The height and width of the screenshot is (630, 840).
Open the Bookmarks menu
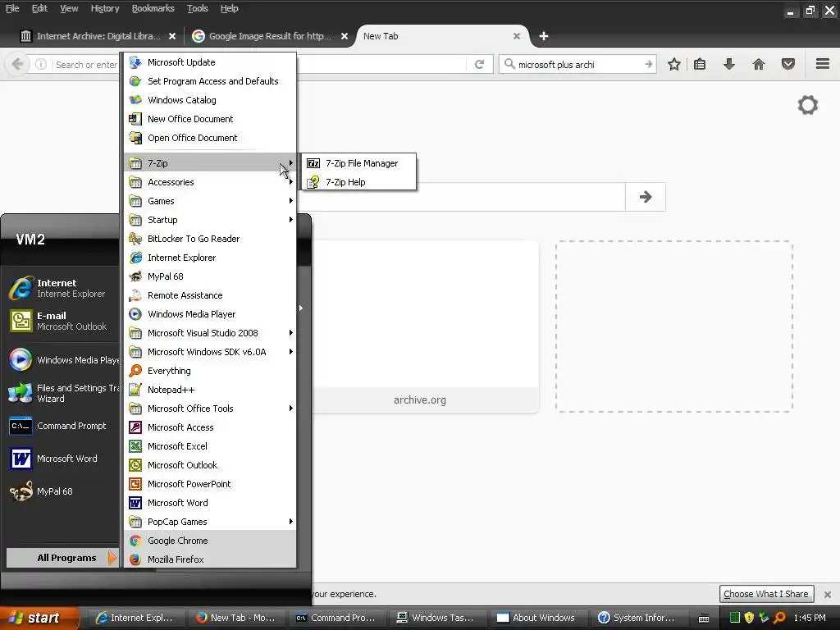tap(153, 8)
